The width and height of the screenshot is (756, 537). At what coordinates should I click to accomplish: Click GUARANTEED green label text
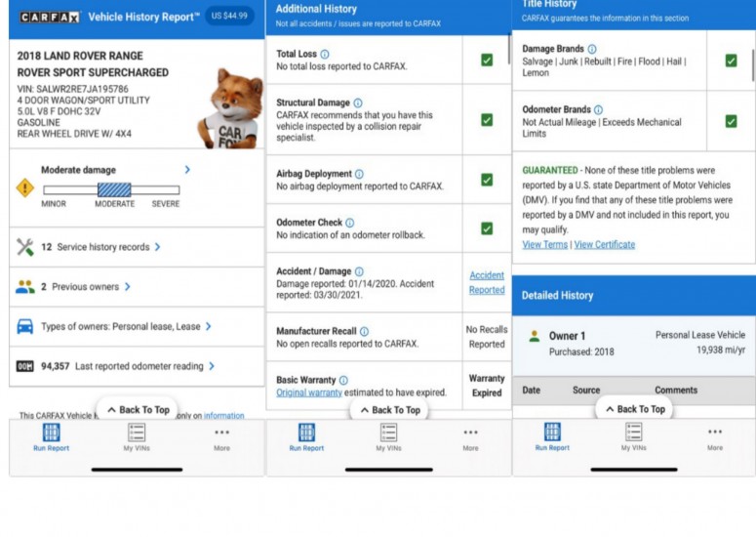pyautogui.click(x=549, y=170)
